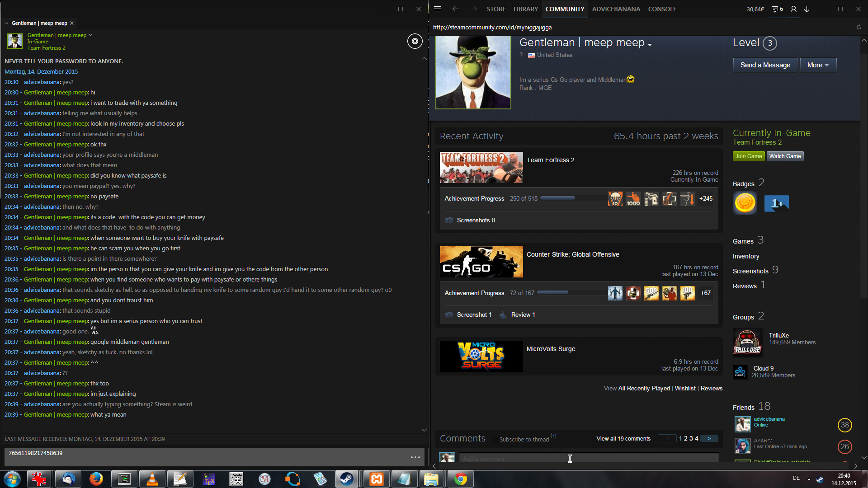Open chat header name dropdown chevron

click(x=90, y=35)
